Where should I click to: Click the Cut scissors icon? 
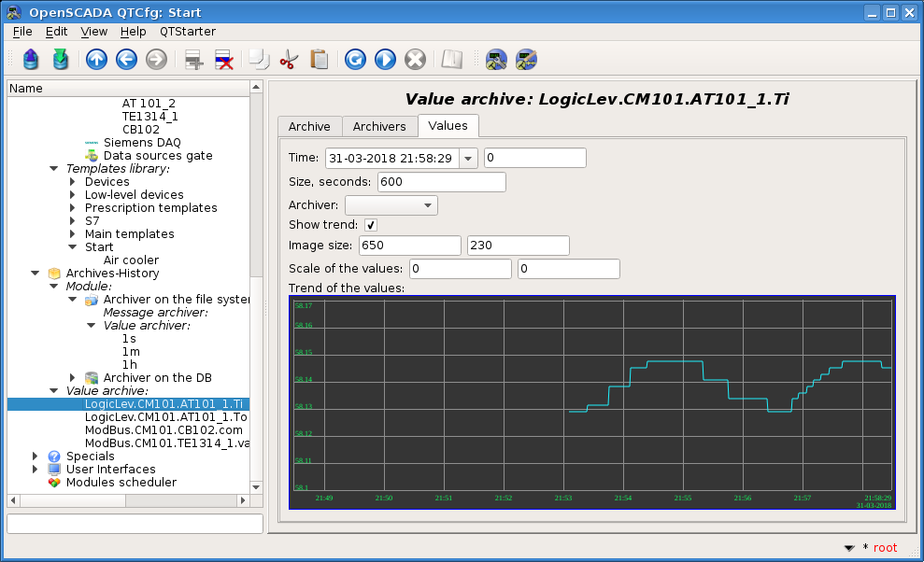pos(289,60)
